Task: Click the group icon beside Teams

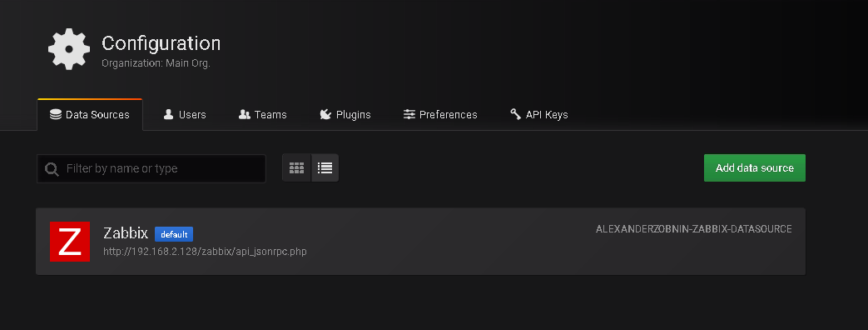Action: tap(244, 114)
